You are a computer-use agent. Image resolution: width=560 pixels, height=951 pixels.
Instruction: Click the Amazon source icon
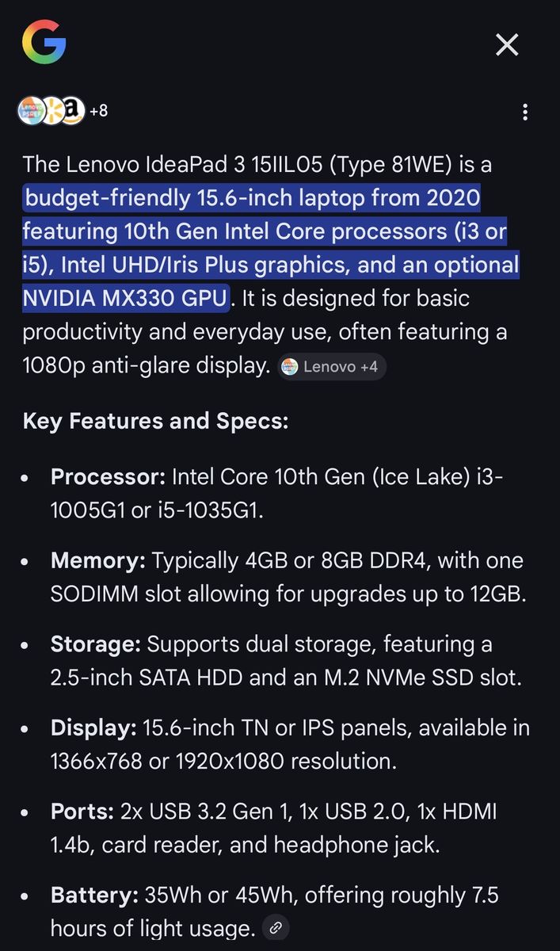coord(72,111)
